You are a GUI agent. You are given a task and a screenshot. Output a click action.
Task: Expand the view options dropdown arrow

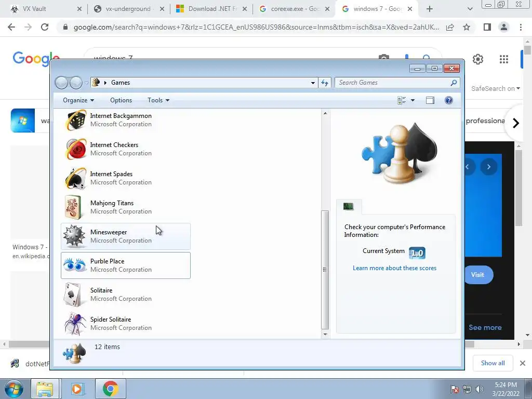point(413,100)
